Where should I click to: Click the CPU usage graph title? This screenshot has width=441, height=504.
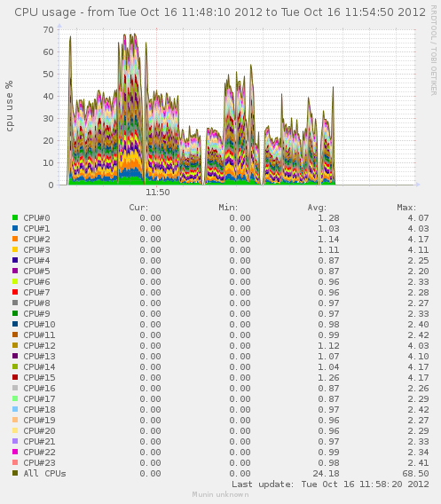click(220, 12)
